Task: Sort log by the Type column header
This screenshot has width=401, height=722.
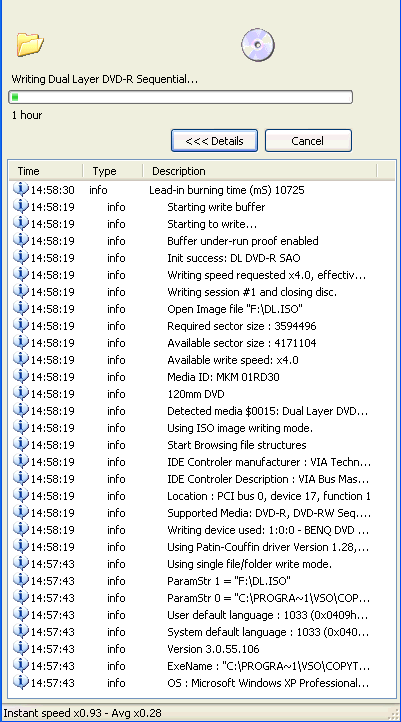Action: 113,171
